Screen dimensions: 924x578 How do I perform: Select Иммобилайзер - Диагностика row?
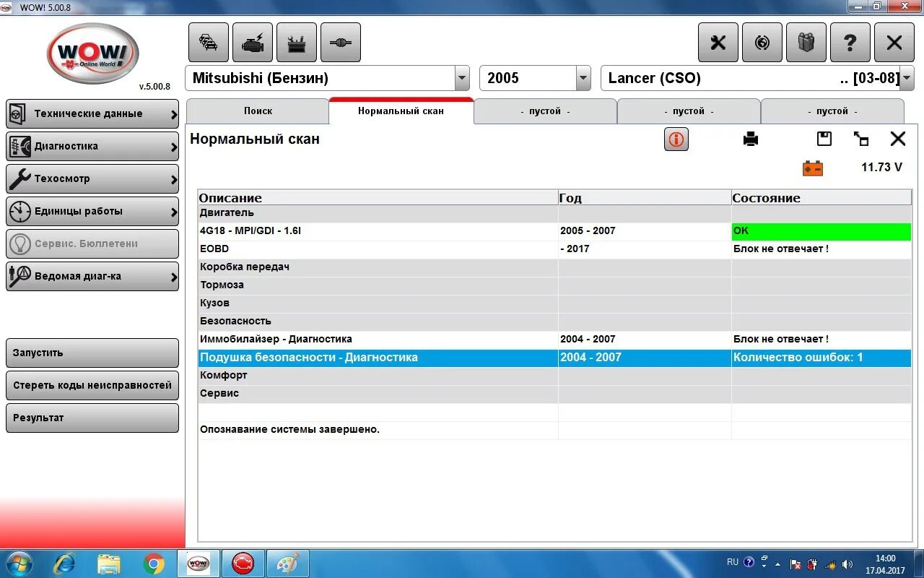click(554, 340)
